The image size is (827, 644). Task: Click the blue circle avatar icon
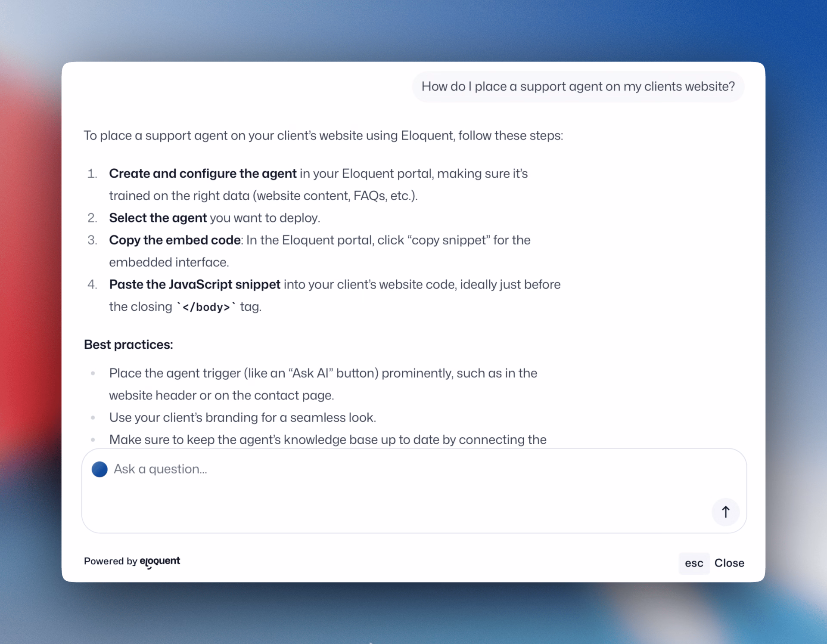click(x=99, y=469)
